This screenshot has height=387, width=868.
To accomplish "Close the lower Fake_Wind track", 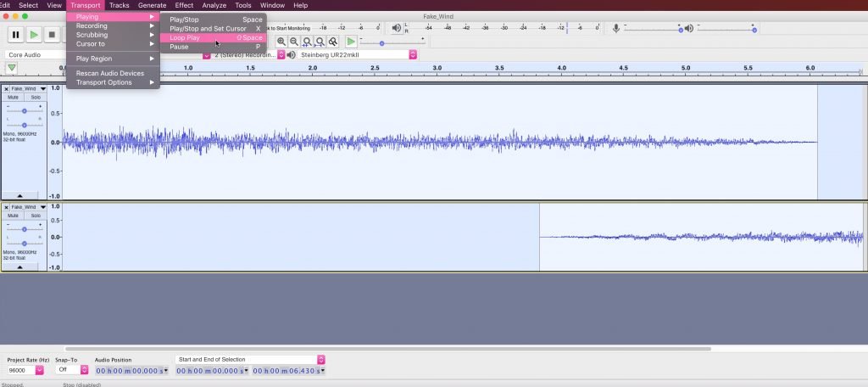I will (x=7, y=207).
